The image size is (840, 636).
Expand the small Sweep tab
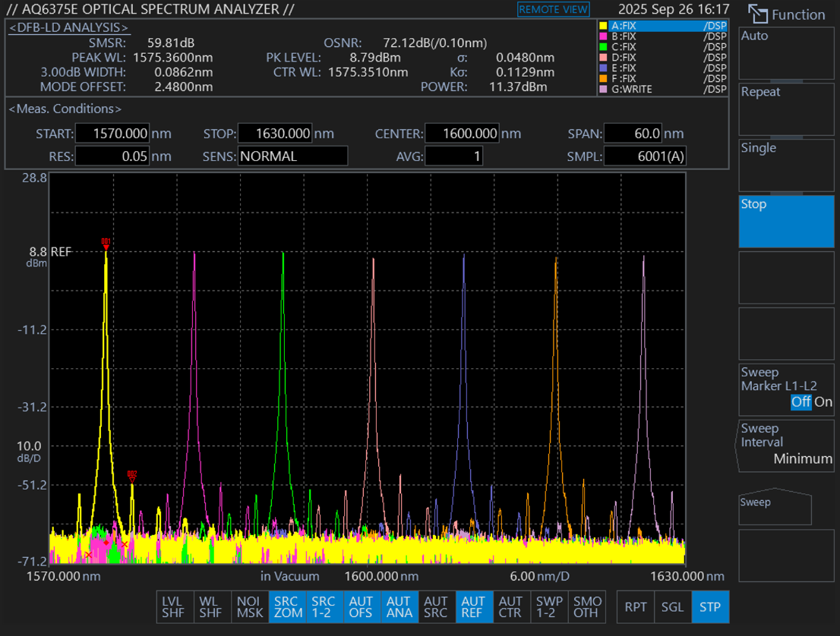(775, 507)
